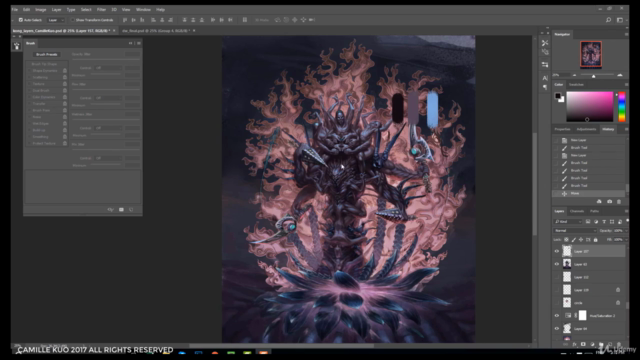Select the Move history state
This screenshot has width=640, height=360.
(589, 193)
